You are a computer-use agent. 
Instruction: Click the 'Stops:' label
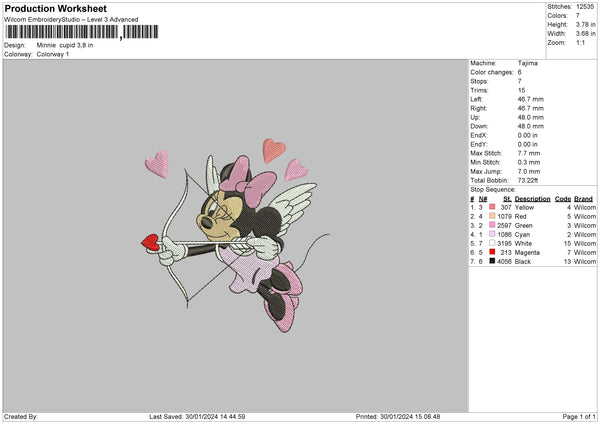point(479,81)
